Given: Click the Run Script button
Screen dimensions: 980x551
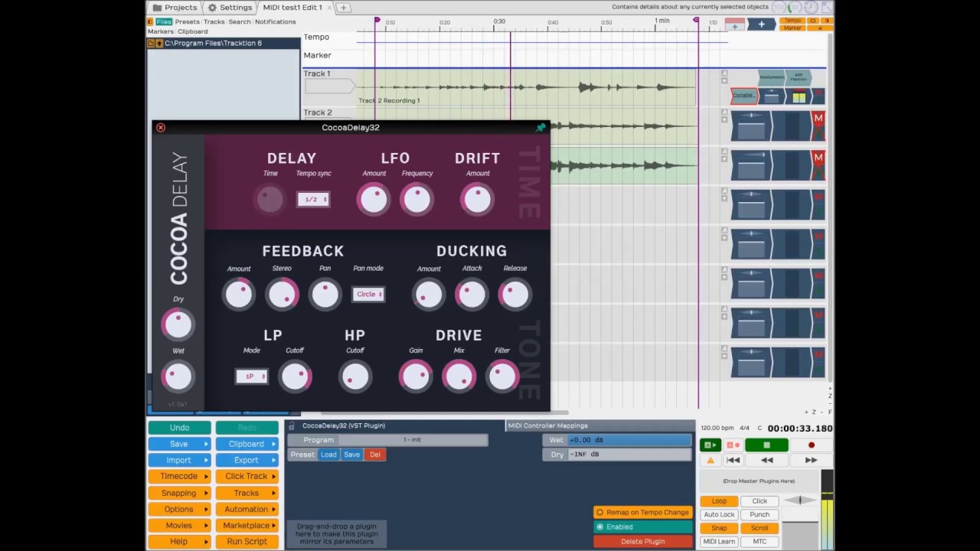Looking at the screenshot, I should [247, 541].
